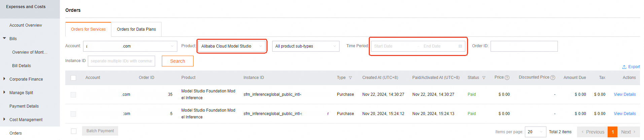Click the Price help question-mark icon
Image resolution: width=644 pixels, height=140 pixels.
click(x=507, y=78)
